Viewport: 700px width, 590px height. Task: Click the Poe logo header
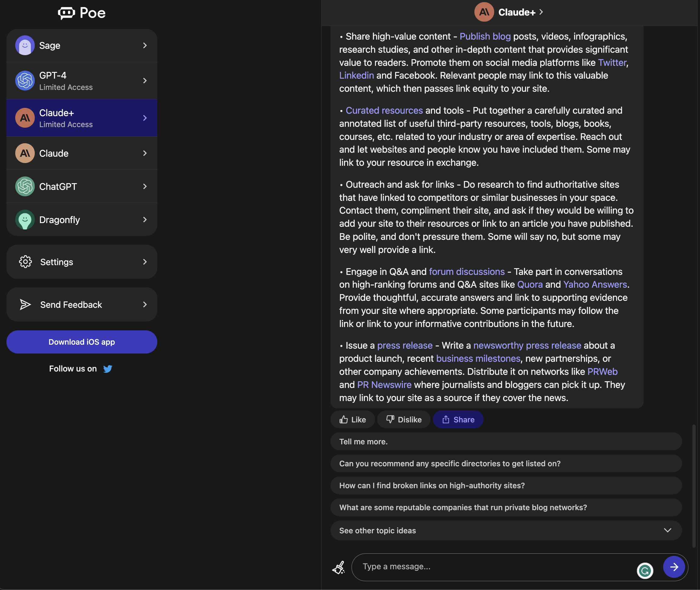81,13
